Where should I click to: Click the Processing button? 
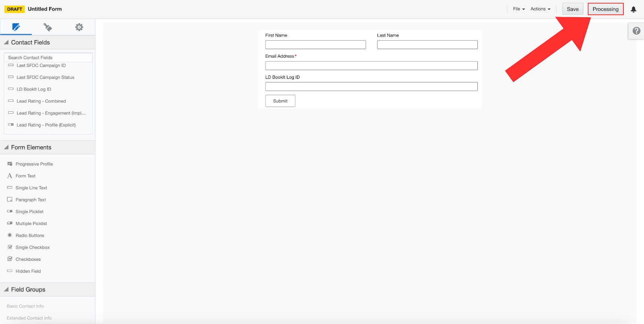click(605, 9)
